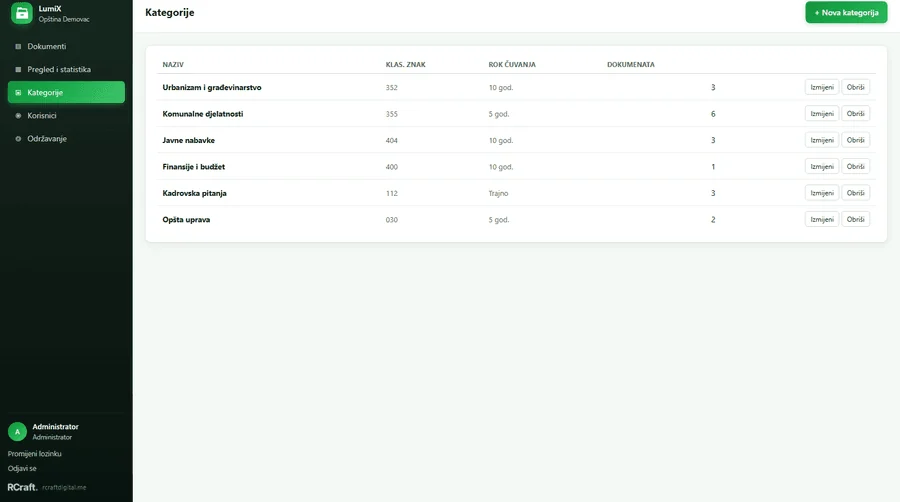The height and width of the screenshot is (502, 900).
Task: Click classification code 030
Action: click(391, 220)
